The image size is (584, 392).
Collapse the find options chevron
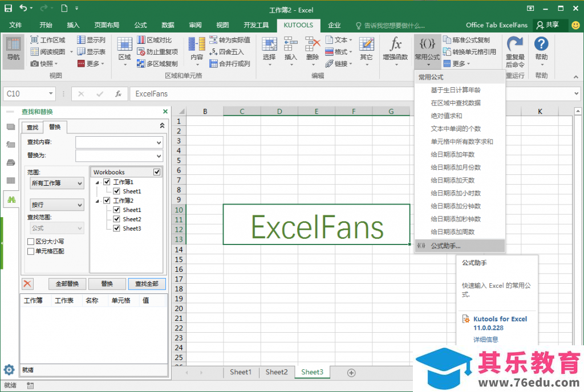[x=162, y=126]
